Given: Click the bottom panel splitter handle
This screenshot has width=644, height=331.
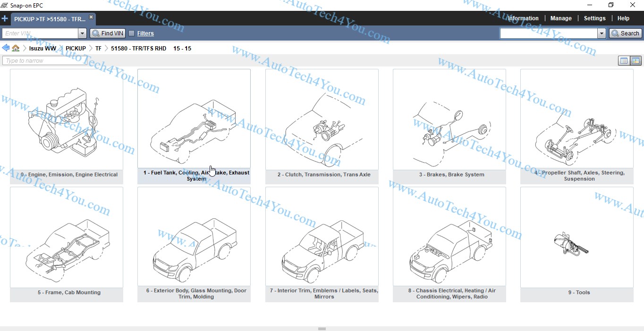Looking at the screenshot, I should (322, 329).
